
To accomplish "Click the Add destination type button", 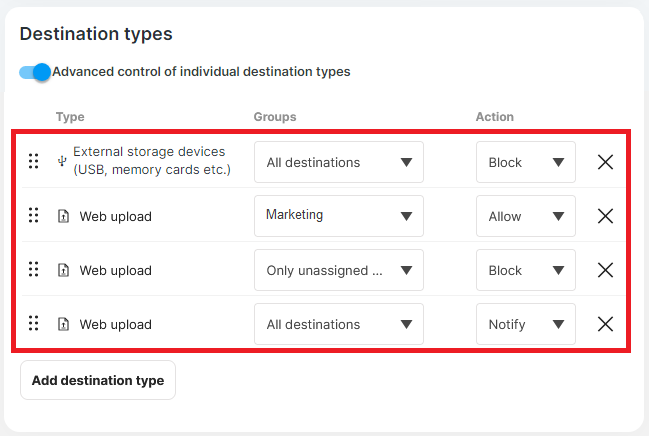I will point(98,380).
